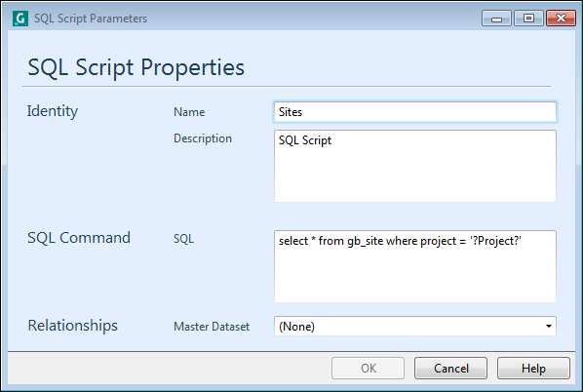
Task: Maximize the SQL Script Parameters window
Action: pyautogui.click(x=528, y=19)
